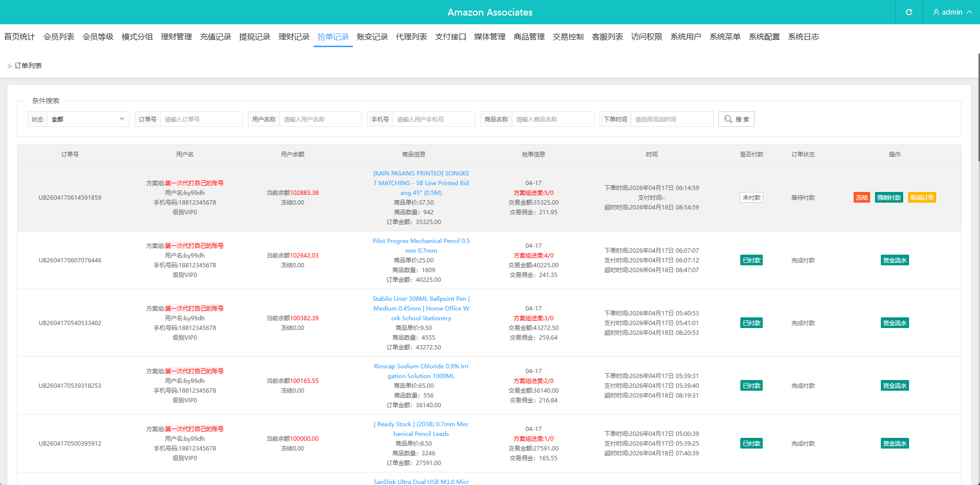Expand the 状态 dropdown showing 全部
Viewport: 980px width, 485px height.
pos(88,119)
